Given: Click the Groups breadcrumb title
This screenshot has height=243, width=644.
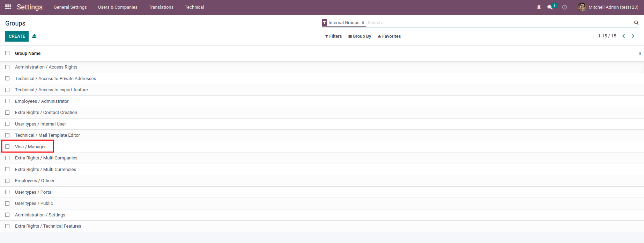Looking at the screenshot, I should [15, 23].
